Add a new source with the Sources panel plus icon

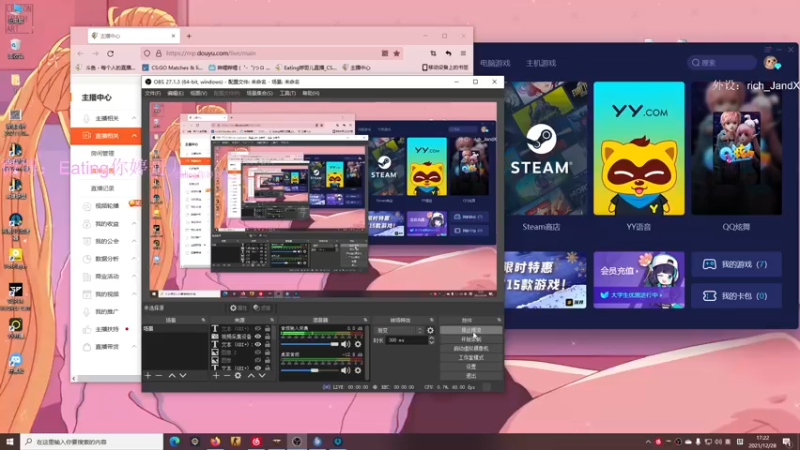point(216,376)
